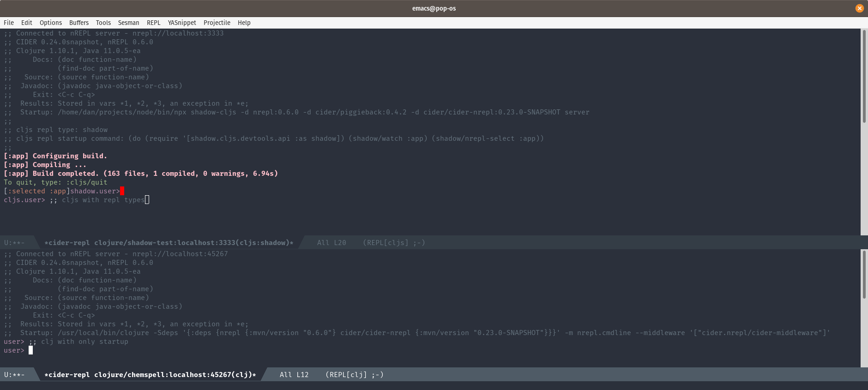Click the shadow-test cider-repl buffer name in mode line
Viewport: 868px width, 390px height.
tap(169, 243)
